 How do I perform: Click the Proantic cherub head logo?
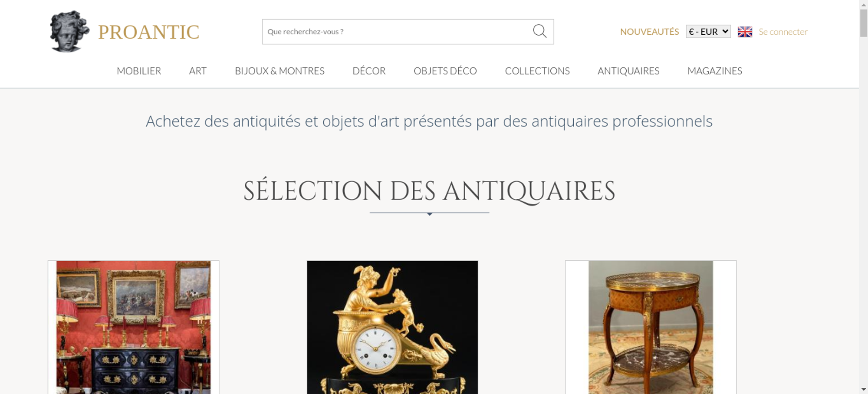click(x=69, y=31)
